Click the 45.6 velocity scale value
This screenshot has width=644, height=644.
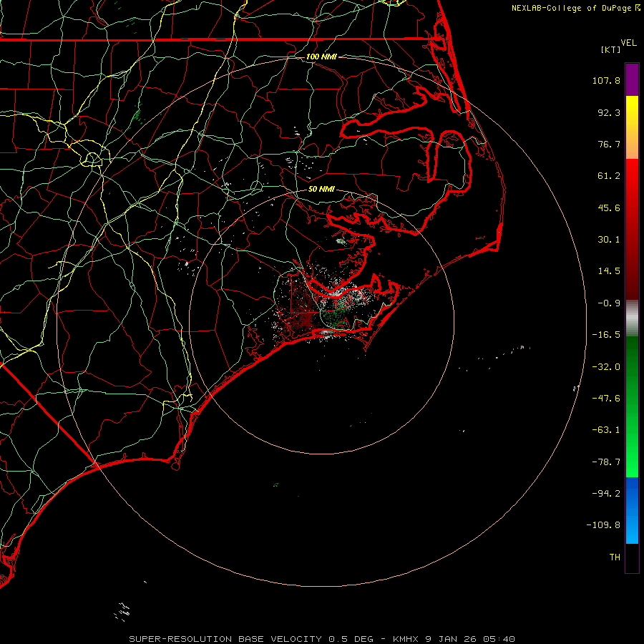click(x=609, y=208)
